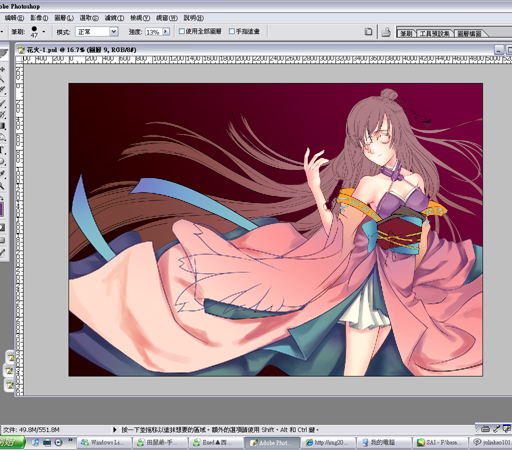Change screen mode button in toolbox
512x450 pixels.
(3, 240)
